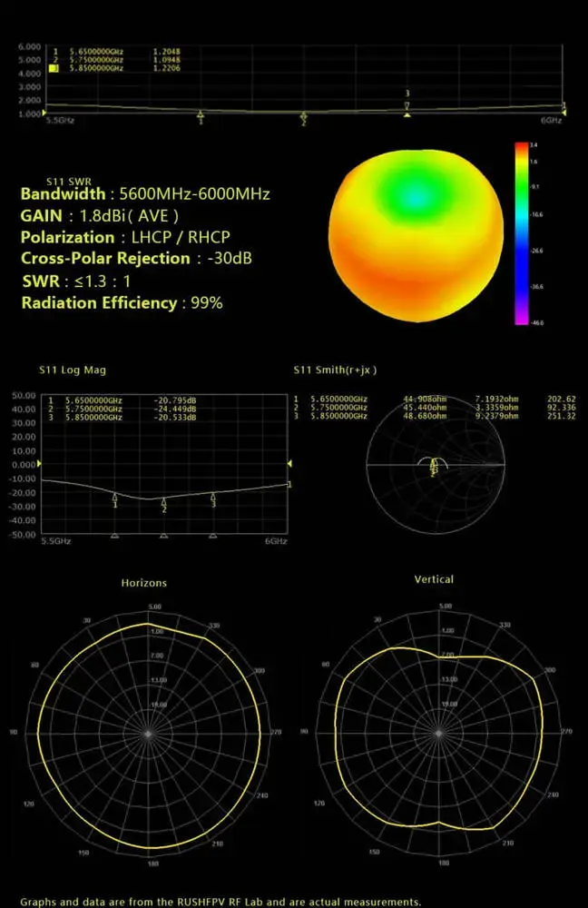Image resolution: width=588 pixels, height=908 pixels.
Task: Click marker 1 triangle on the Log Mag trace
Action: (x=115, y=497)
